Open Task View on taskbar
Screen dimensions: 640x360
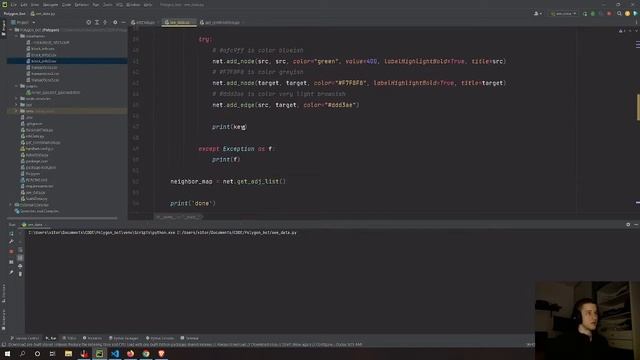52,353
